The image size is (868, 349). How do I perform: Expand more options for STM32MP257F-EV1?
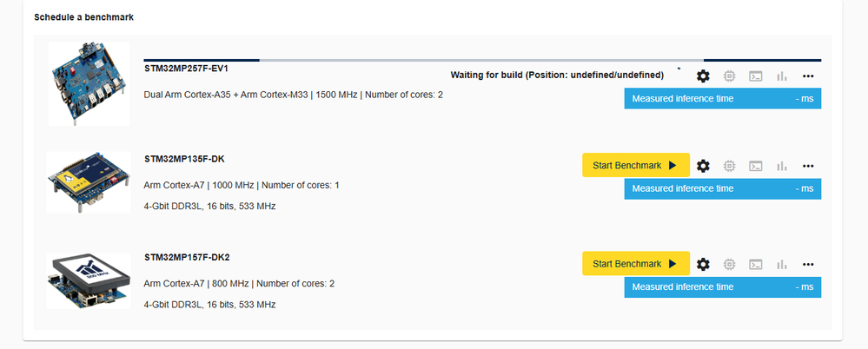[x=808, y=76]
